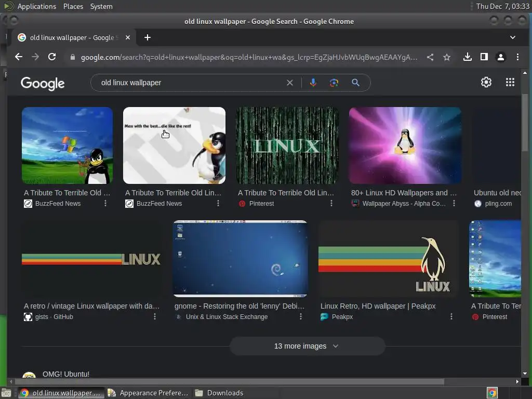532x399 pixels.
Task: Share this page via the share icon
Action: point(430,57)
